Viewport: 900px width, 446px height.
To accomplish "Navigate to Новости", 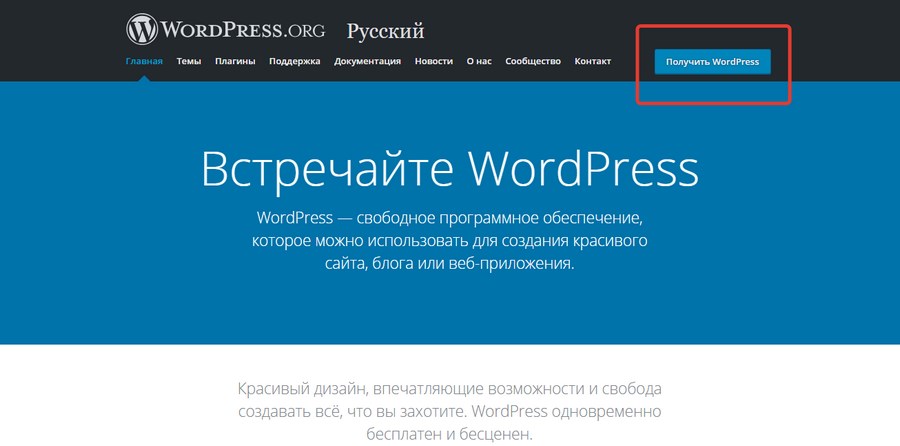I will 434,61.
